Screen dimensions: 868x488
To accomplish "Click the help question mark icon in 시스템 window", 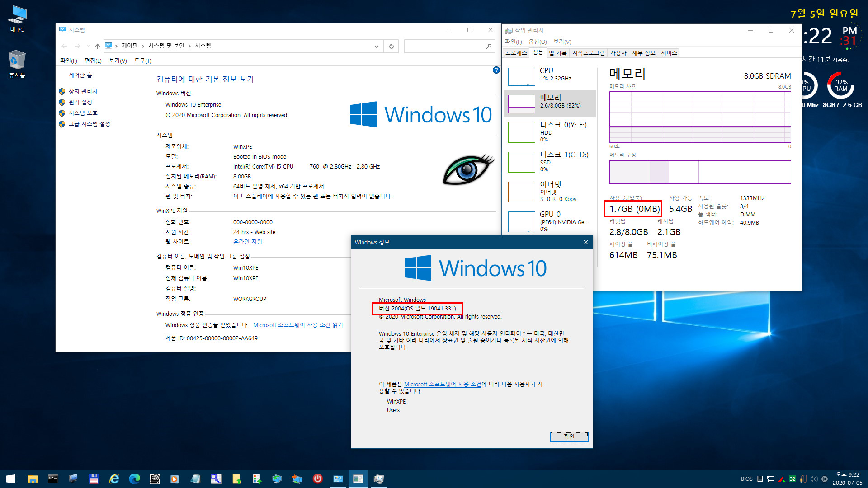I will pyautogui.click(x=496, y=70).
